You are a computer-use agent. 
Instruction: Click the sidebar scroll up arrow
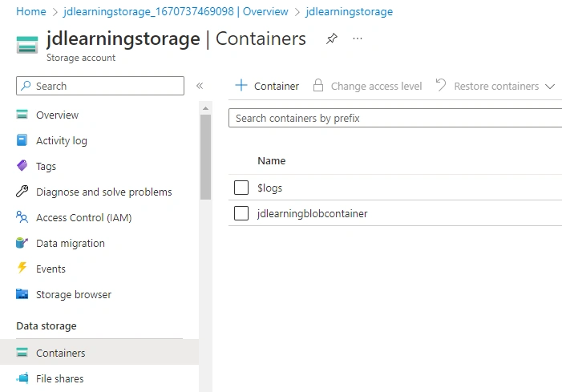[205, 108]
